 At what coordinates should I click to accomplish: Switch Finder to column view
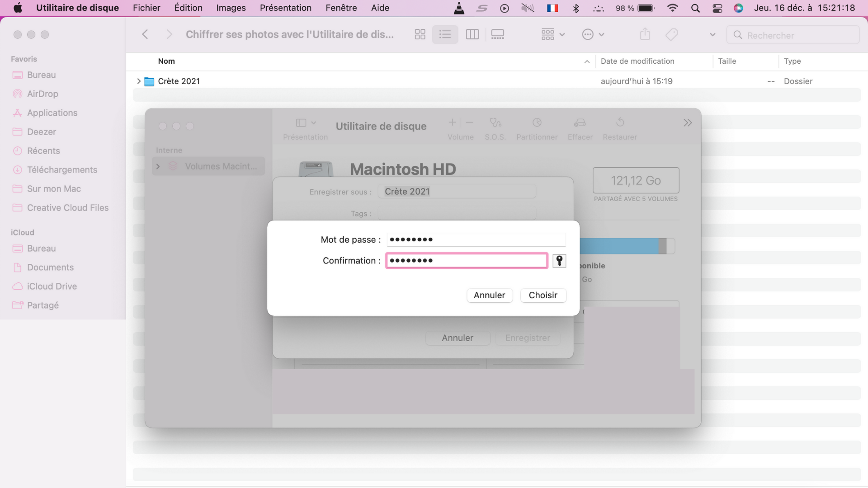(472, 34)
